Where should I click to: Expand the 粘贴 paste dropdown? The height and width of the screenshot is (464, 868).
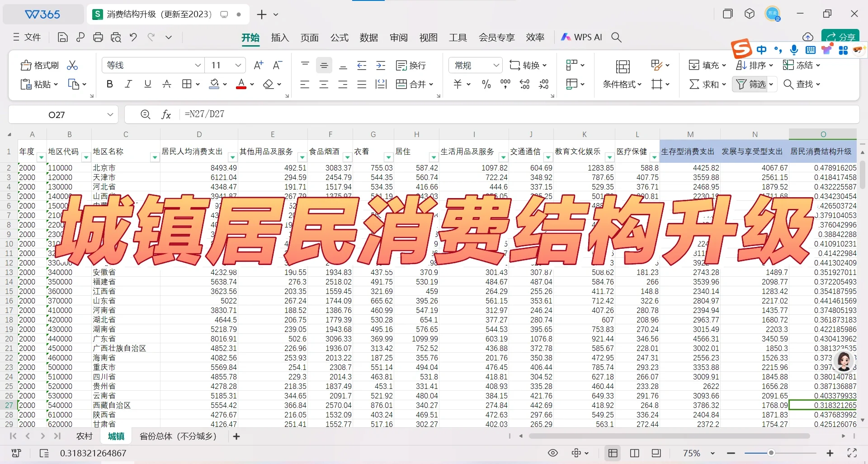coord(56,84)
